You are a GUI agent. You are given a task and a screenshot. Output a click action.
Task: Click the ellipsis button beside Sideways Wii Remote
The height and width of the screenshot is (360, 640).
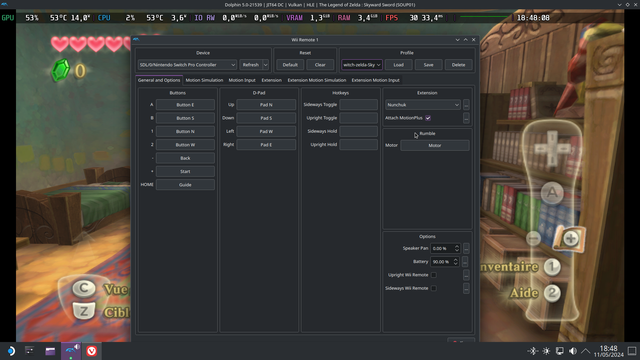click(466, 288)
